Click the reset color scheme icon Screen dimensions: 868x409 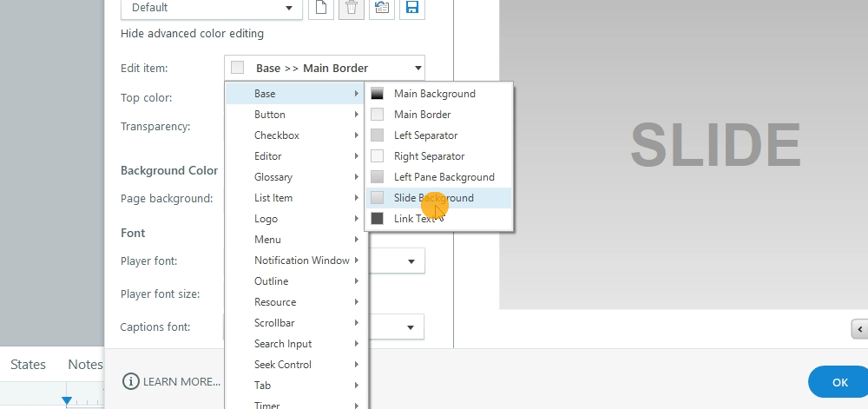click(x=380, y=8)
